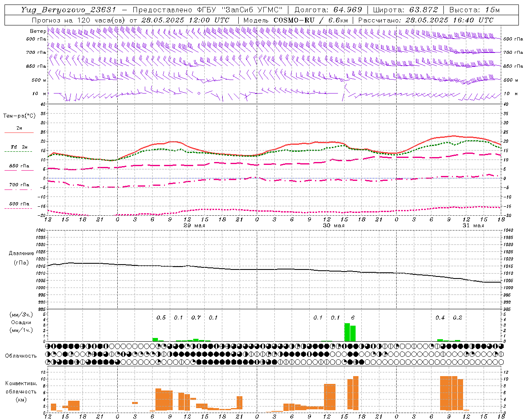Click the (мм/1ч.) precipitation unit label

(21, 330)
